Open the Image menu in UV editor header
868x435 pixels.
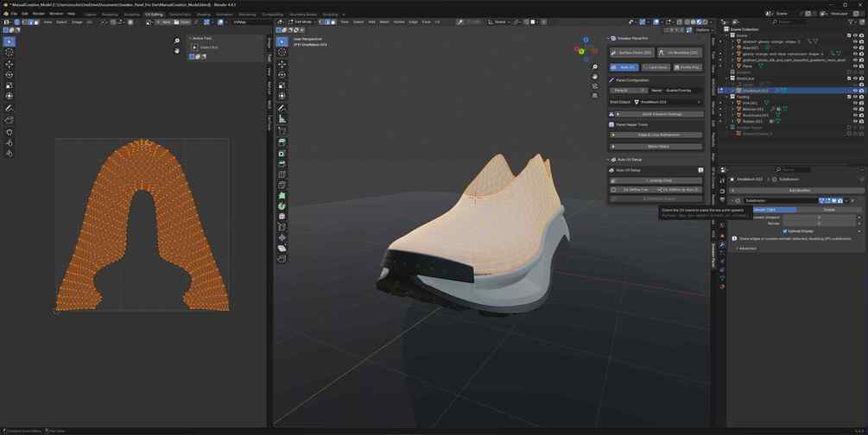point(76,22)
